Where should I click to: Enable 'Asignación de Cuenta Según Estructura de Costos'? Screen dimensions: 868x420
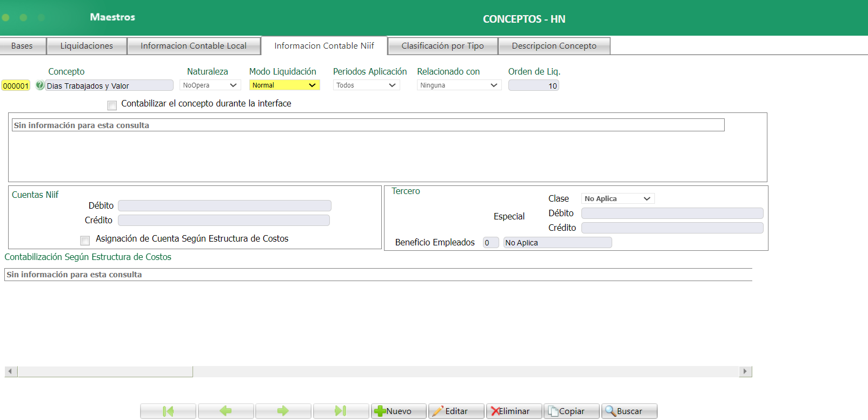(85, 241)
